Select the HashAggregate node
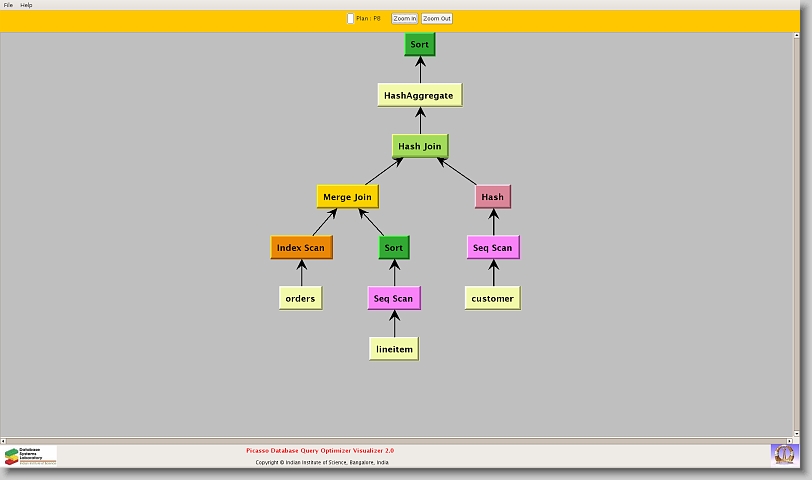Image resolution: width=812 pixels, height=480 pixels. click(419, 96)
